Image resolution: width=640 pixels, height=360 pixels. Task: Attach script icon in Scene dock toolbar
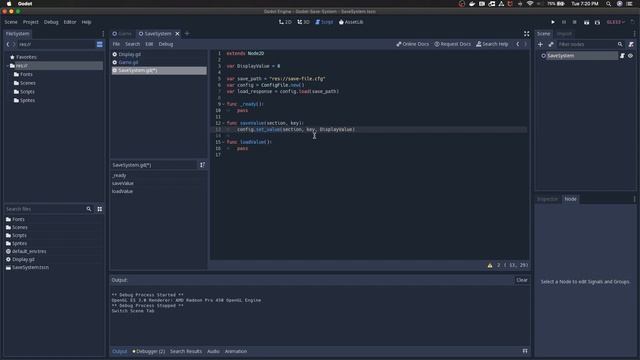(631, 44)
